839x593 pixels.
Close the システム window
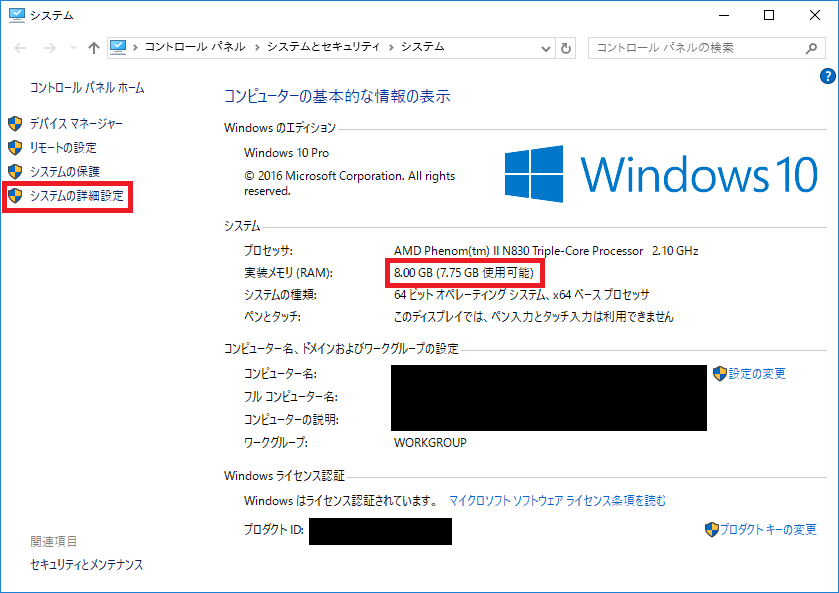[814, 15]
